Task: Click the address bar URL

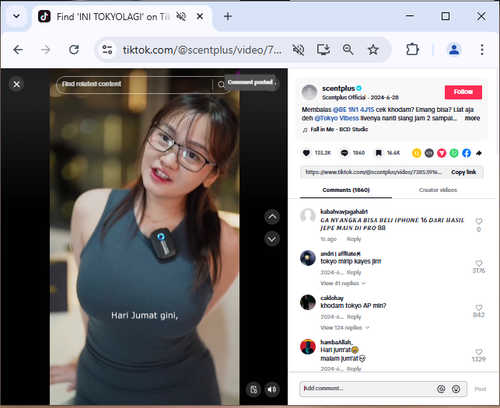Action: point(202,50)
